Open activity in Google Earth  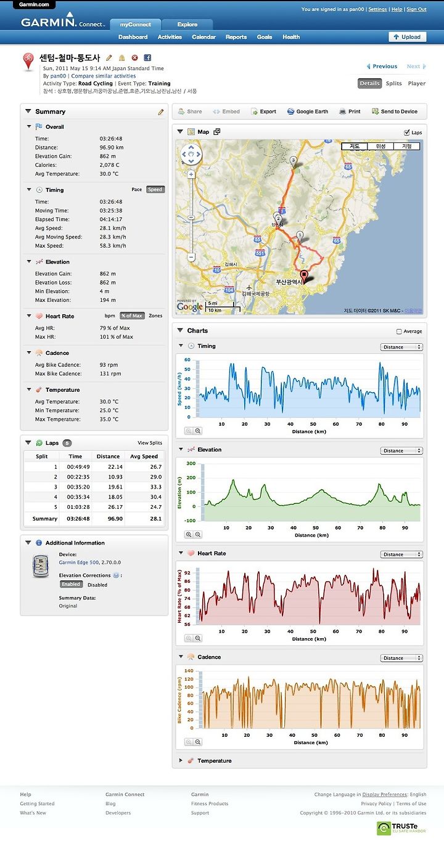(x=308, y=112)
